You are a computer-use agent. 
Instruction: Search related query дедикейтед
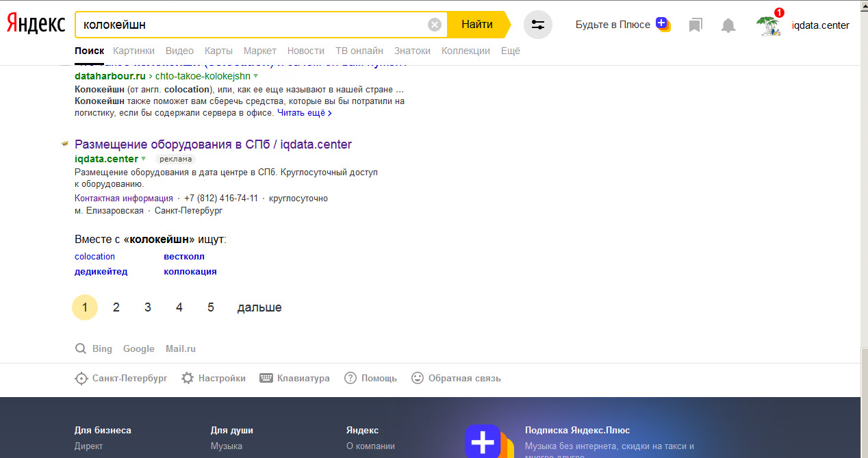click(x=101, y=272)
